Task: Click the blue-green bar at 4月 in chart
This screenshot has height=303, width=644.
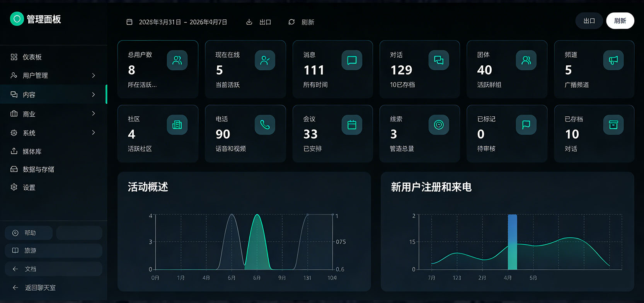Action: 512,242
